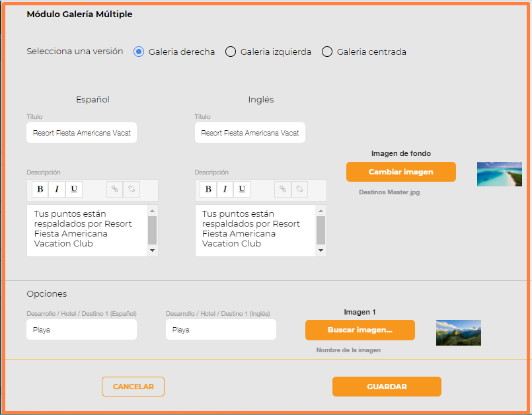532x415 pixels.
Task: Click into Español description text area
Action: coord(87,231)
